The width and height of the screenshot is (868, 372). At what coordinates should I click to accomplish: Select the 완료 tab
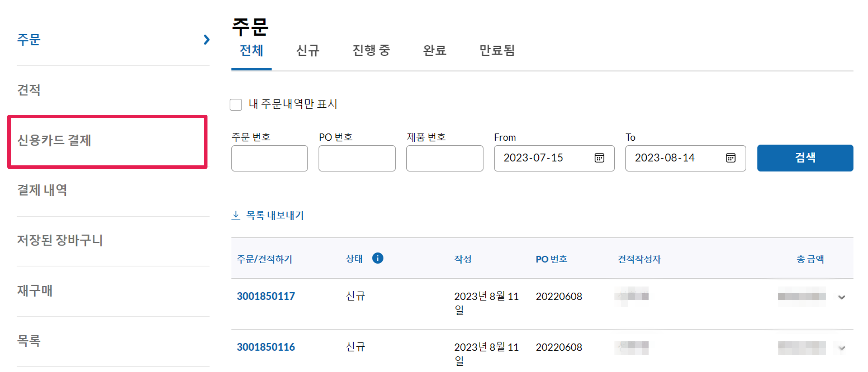[x=434, y=50]
